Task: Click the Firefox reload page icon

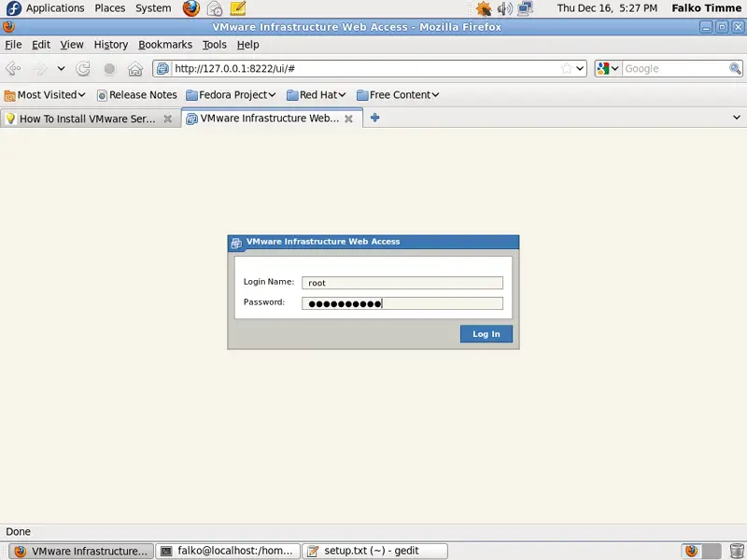Action: click(84, 68)
